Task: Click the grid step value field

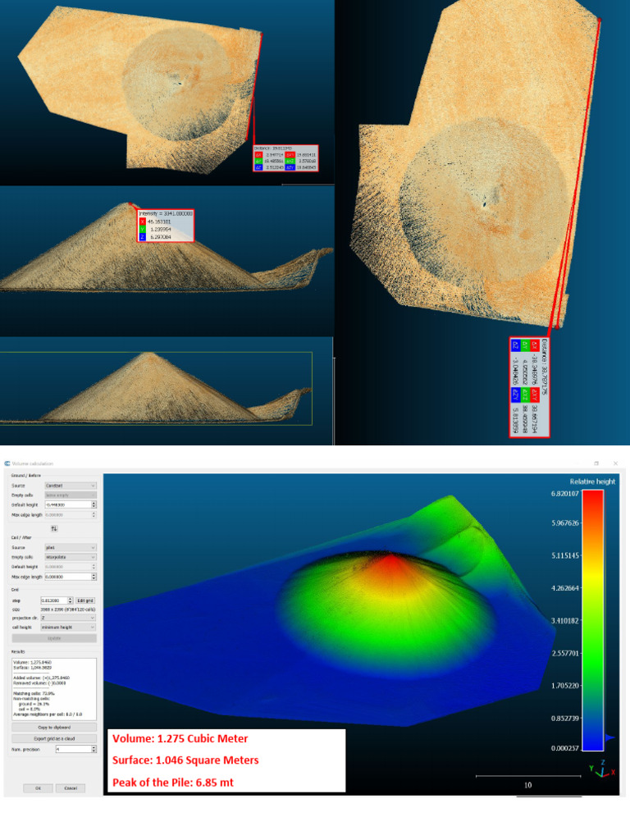Action: click(x=53, y=600)
